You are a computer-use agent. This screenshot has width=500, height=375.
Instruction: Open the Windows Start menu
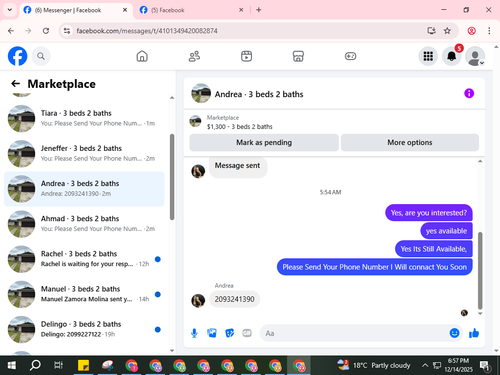click(11, 365)
